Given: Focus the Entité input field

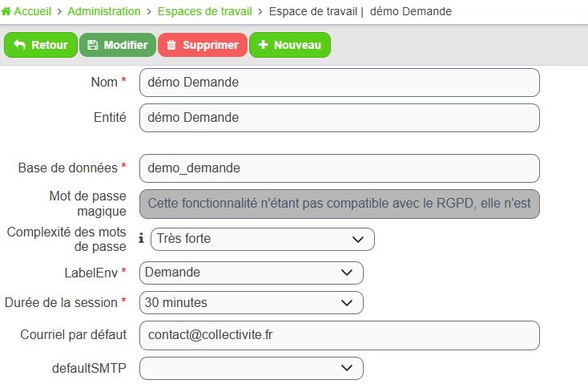Looking at the screenshot, I should point(340,118).
